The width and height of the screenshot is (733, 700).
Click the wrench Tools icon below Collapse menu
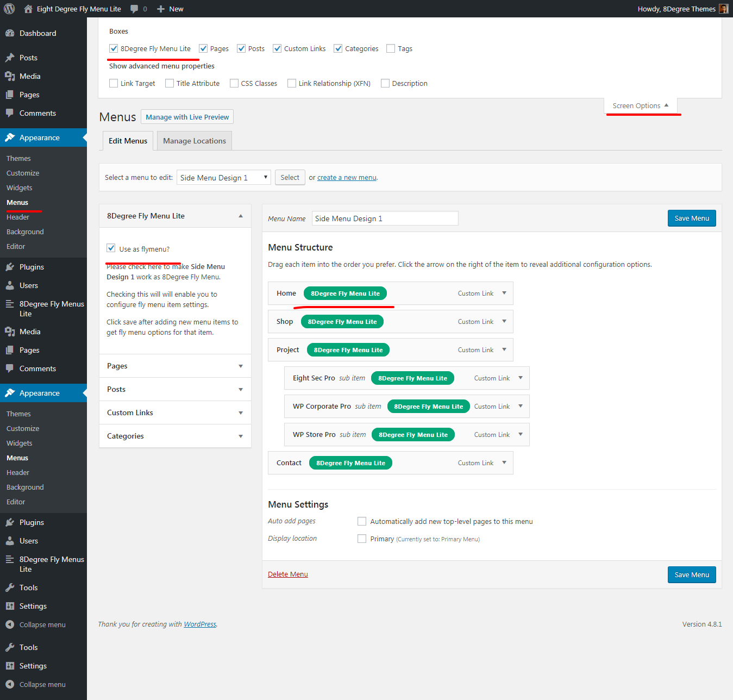pos(10,647)
